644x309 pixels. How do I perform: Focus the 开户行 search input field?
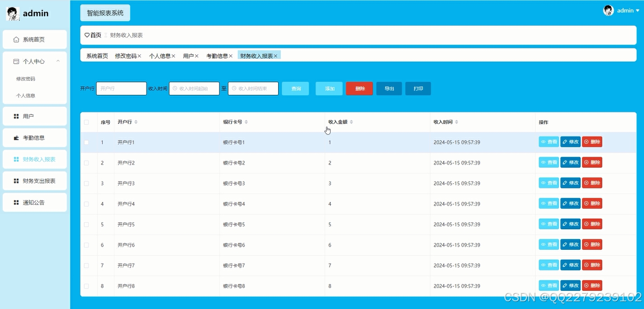(122, 89)
